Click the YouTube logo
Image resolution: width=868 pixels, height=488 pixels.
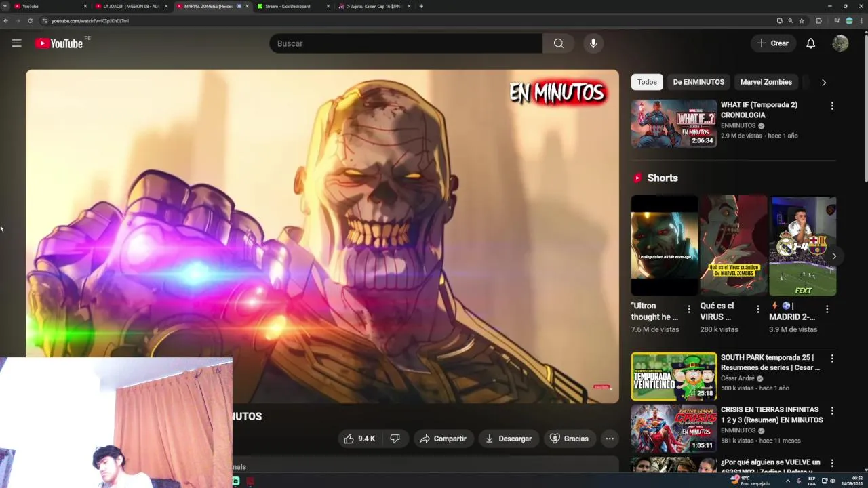58,43
